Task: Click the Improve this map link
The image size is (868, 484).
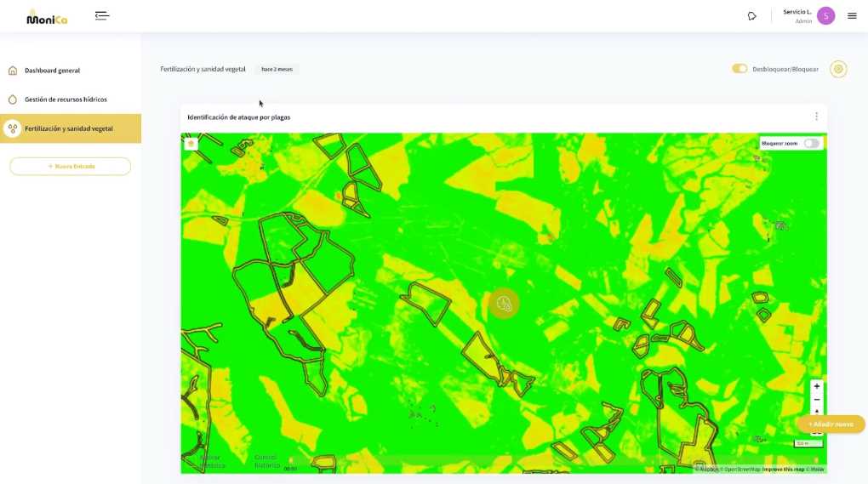Action: coord(783,469)
